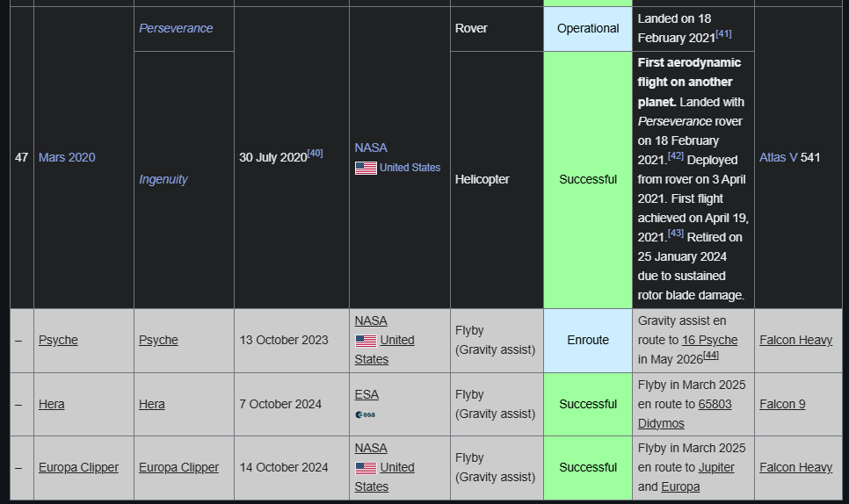The image size is (849, 504).
Task: Select the Enroute status cell
Action: pos(587,340)
